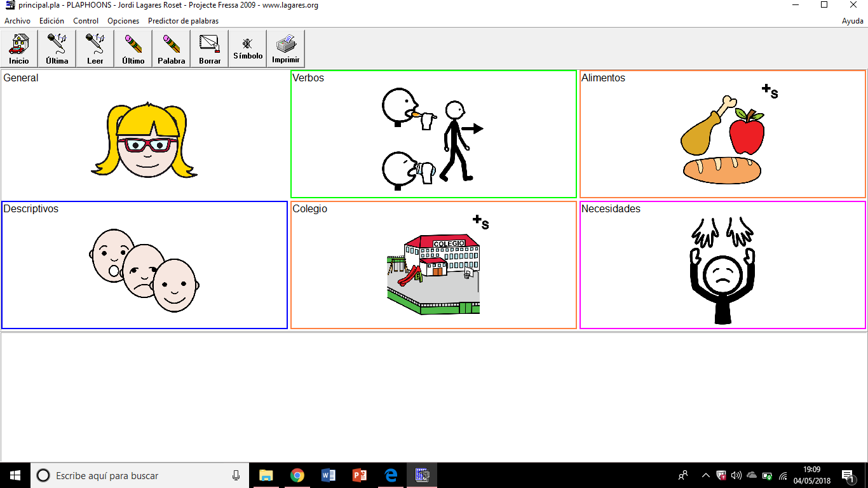This screenshot has width=868, height=488.
Task: Click the Borrar clear toolbar button
Action: [210, 49]
